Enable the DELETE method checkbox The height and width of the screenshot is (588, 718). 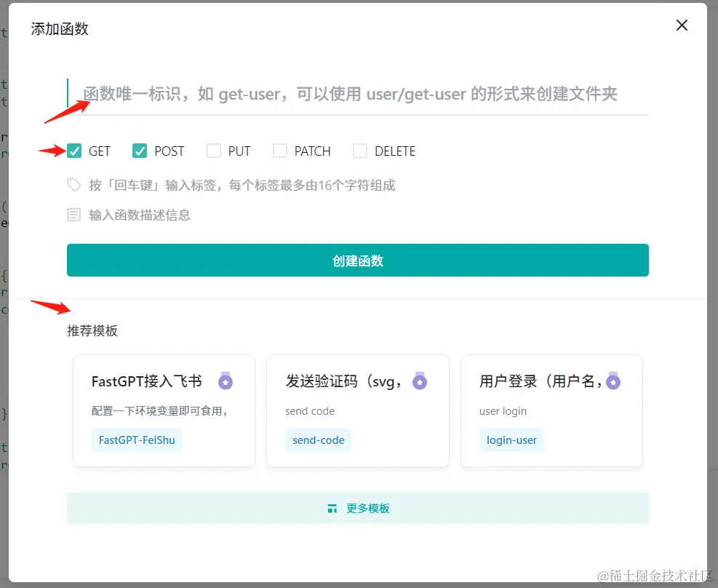tap(359, 151)
